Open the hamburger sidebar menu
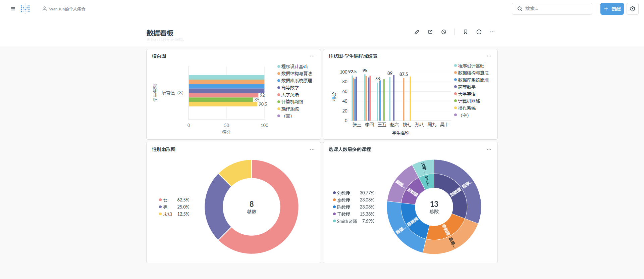This screenshot has width=644, height=279. [13, 9]
